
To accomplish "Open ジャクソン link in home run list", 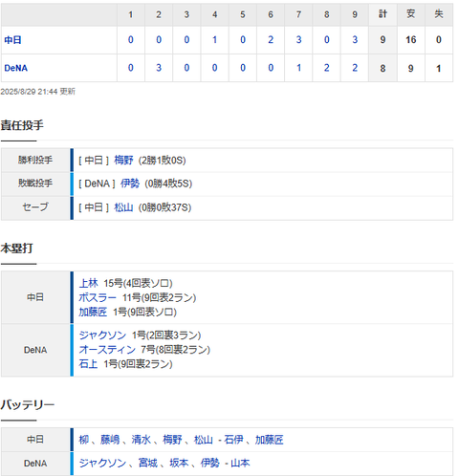I will (102, 335).
